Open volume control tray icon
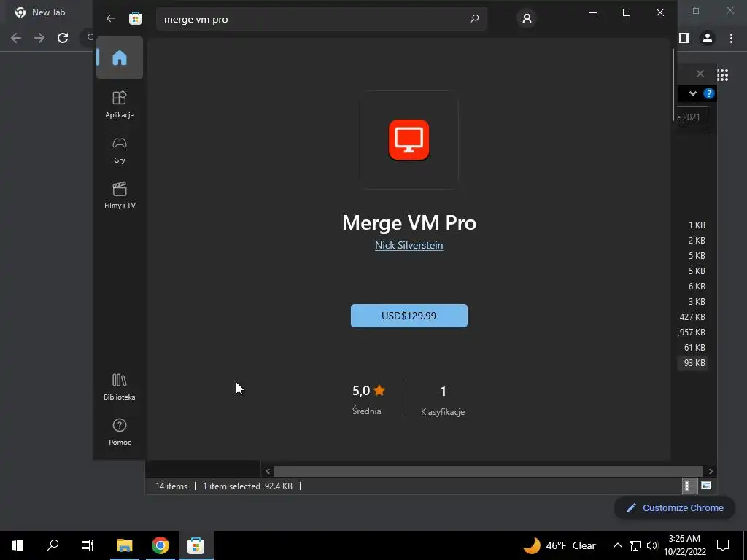This screenshot has height=560, width=747. pos(652,545)
